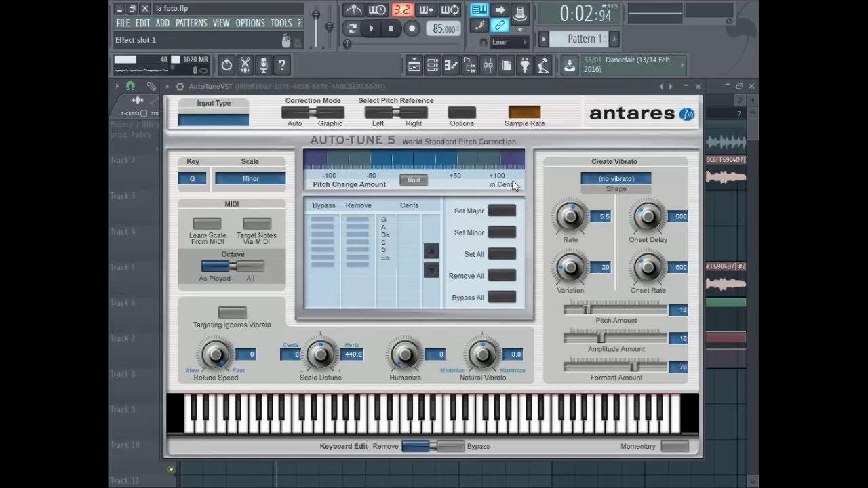Open the EDIT menu
Image resolution: width=868 pixels, height=488 pixels.
coord(142,23)
